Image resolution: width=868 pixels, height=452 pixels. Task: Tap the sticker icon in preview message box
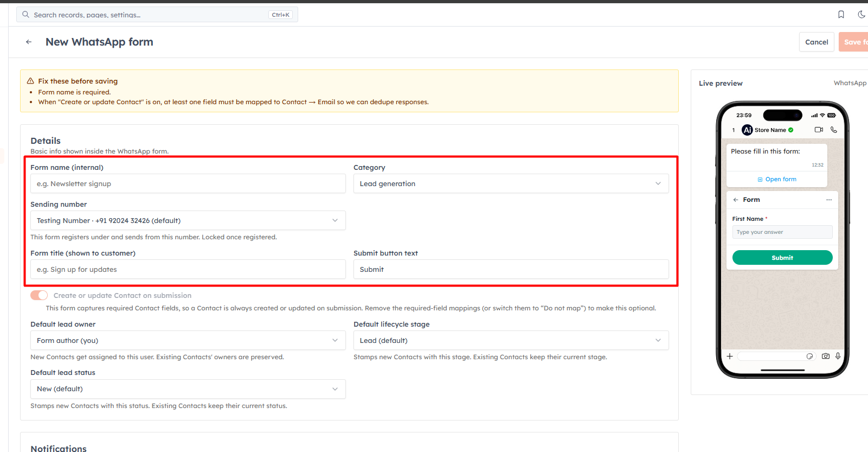(809, 356)
